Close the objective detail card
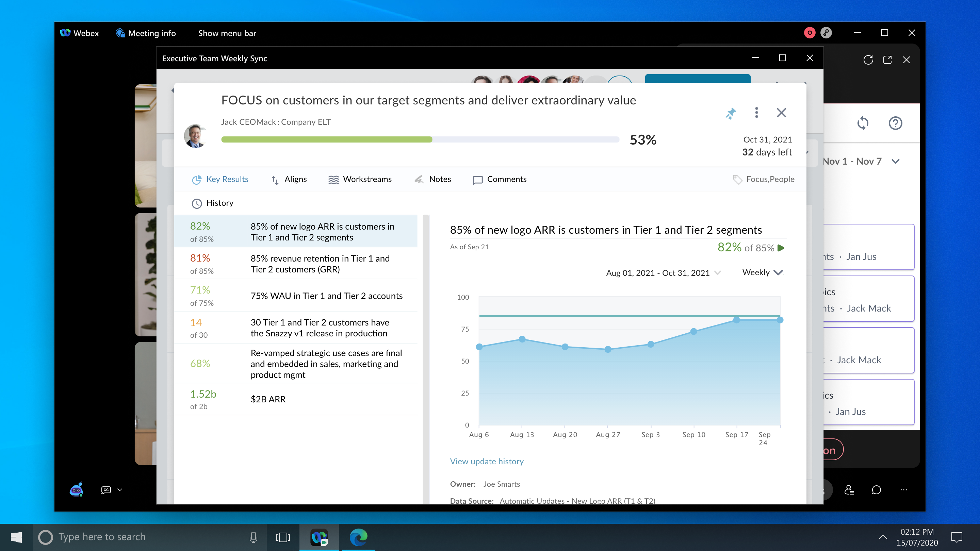 [x=781, y=113]
